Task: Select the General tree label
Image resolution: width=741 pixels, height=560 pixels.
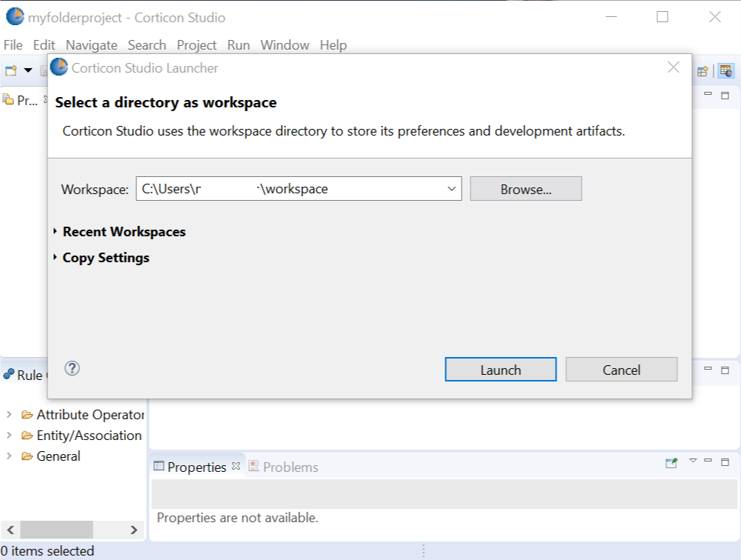Action: [59, 456]
